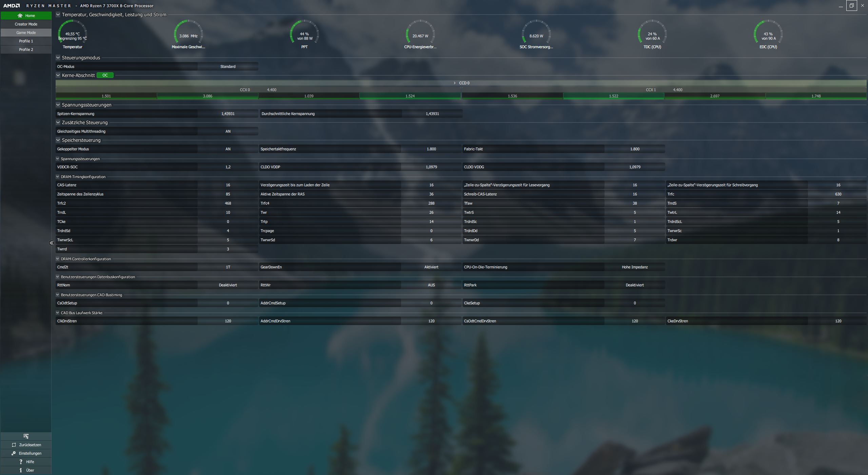Expand the CCD 0 chevron
The image size is (868, 475).
(x=455, y=83)
